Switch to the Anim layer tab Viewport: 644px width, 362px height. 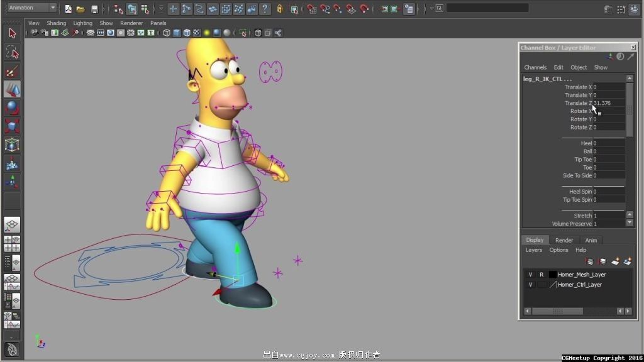591,241
